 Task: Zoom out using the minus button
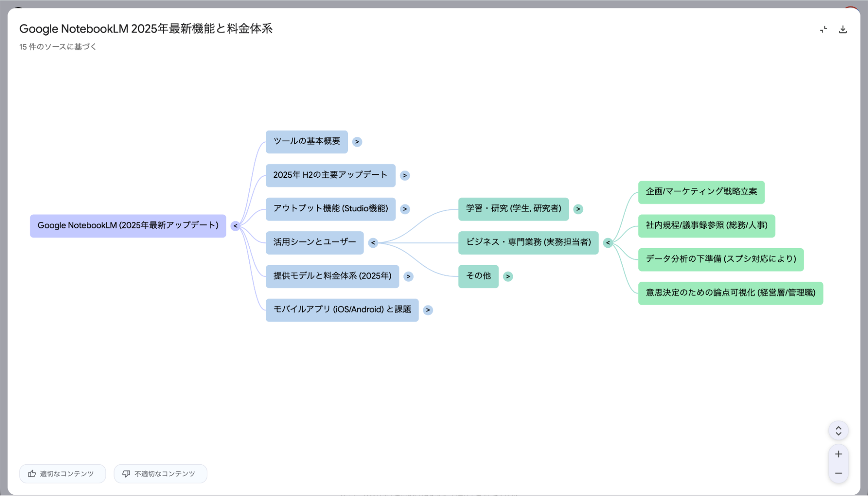(838, 473)
